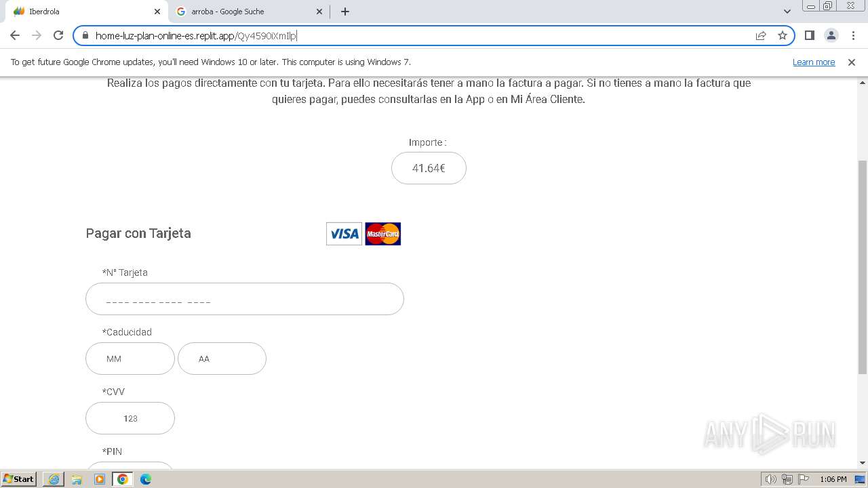Click the MasterCard logo
Image resolution: width=868 pixels, height=488 pixels.
pyautogui.click(x=383, y=234)
